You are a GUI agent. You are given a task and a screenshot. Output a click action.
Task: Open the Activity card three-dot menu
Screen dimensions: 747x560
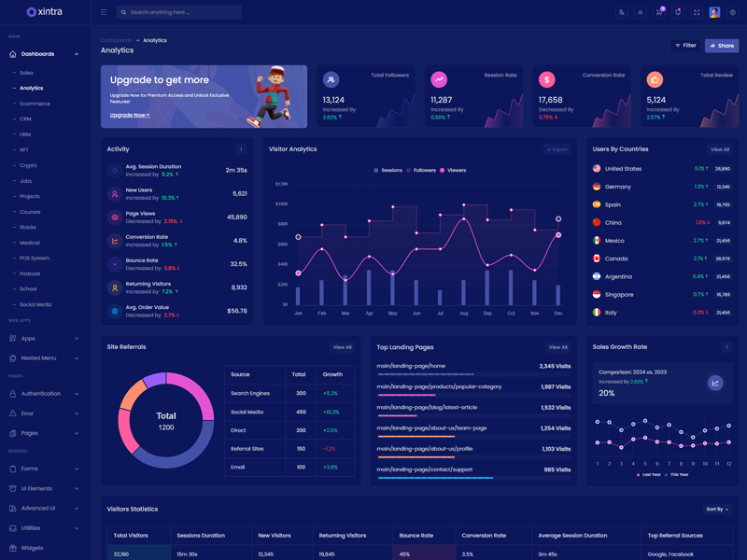241,149
